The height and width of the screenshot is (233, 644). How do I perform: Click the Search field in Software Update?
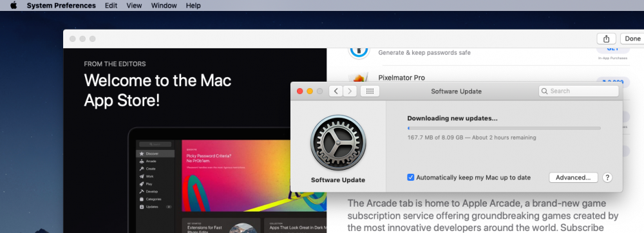pyautogui.click(x=578, y=91)
